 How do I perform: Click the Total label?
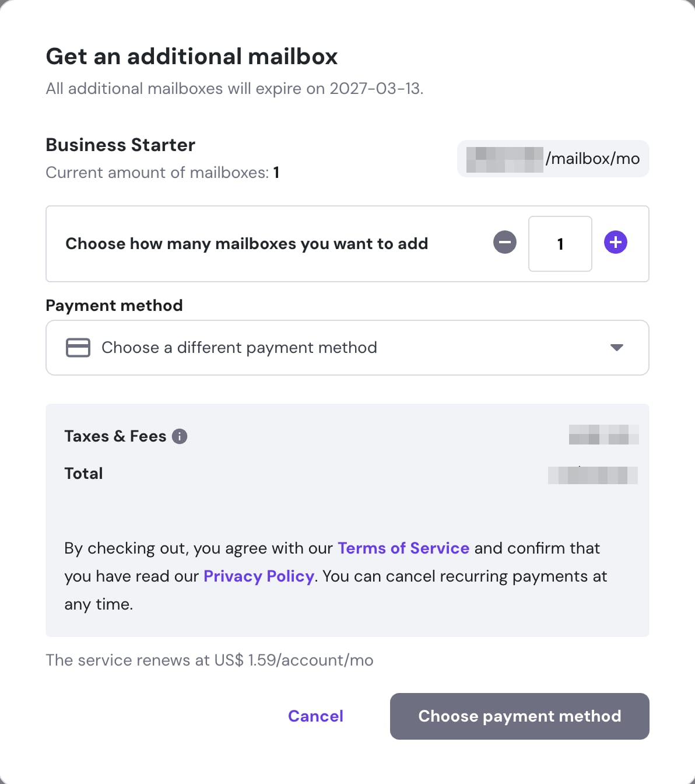(x=83, y=474)
